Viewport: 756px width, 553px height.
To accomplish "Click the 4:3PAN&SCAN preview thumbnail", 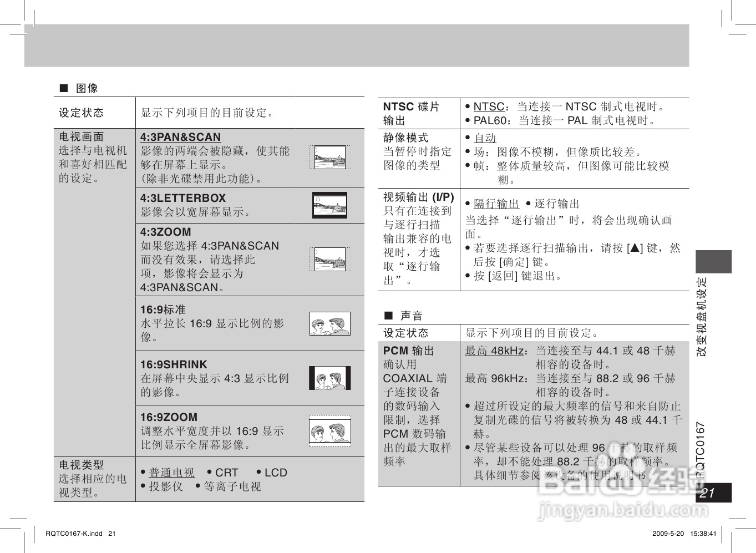I will click(x=331, y=157).
